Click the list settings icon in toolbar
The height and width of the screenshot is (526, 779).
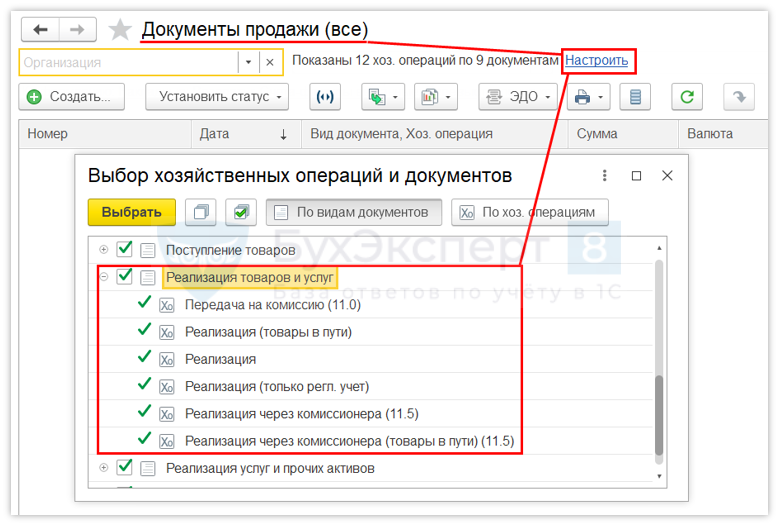coord(635,96)
